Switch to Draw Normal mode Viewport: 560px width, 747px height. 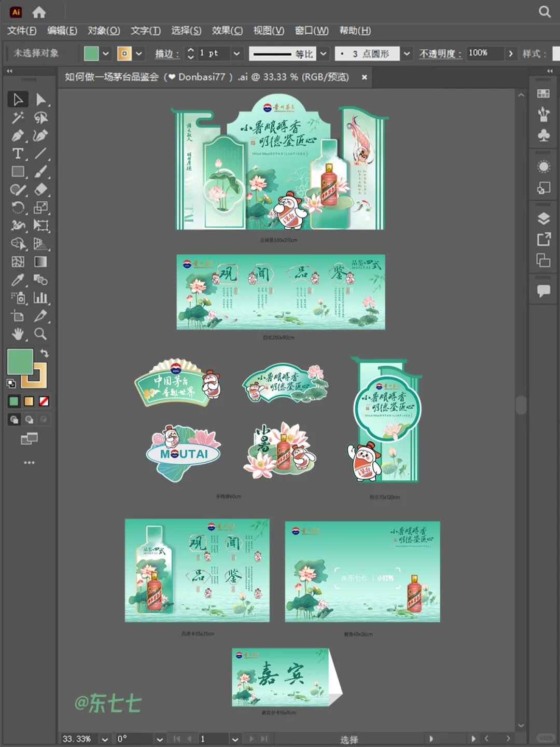(14, 420)
